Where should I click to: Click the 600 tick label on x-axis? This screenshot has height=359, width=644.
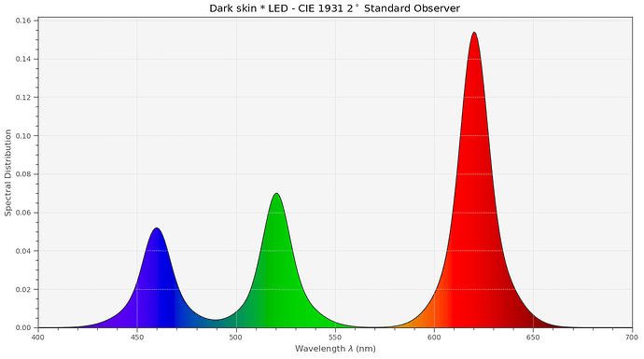tap(434, 338)
